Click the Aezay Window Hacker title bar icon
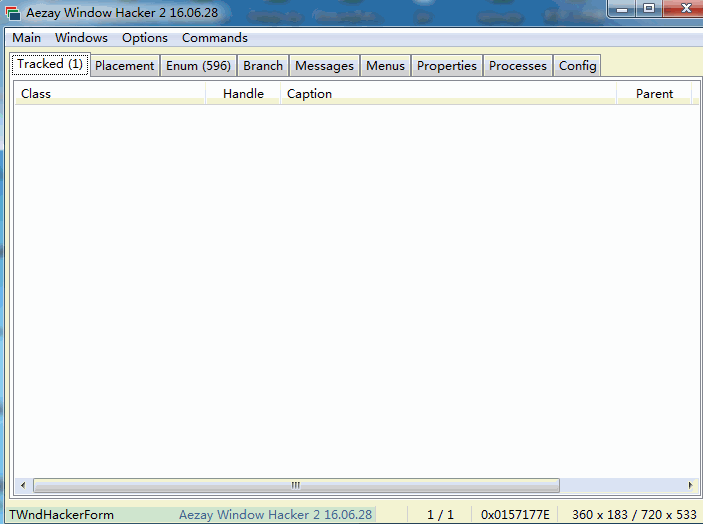 point(13,13)
